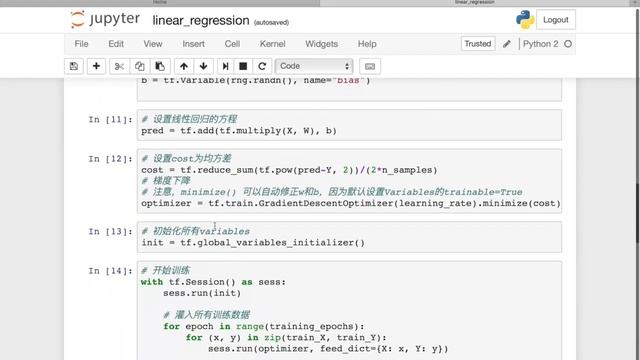Open the File menu
The width and height of the screenshot is (640, 360).
[x=81, y=44]
